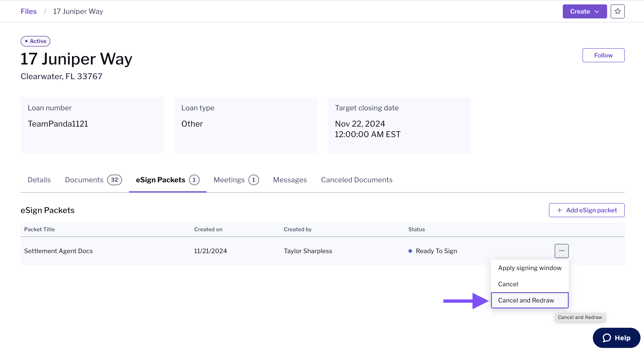The image size is (644, 351).
Task: Click the Nov 22, 2024 closing date
Action: pyautogui.click(x=360, y=124)
